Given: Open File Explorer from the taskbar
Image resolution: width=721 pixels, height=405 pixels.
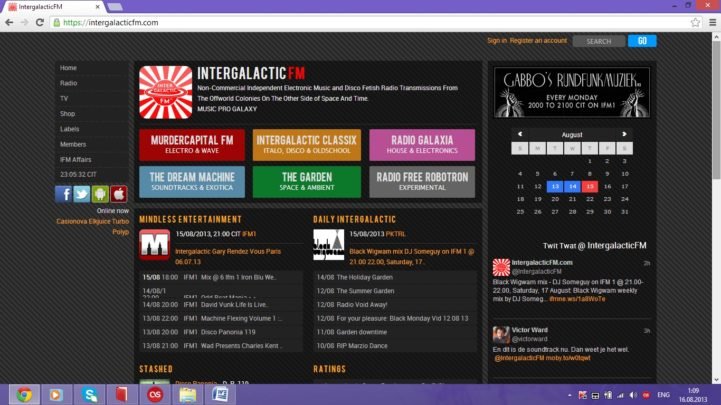Looking at the screenshot, I should [188, 394].
